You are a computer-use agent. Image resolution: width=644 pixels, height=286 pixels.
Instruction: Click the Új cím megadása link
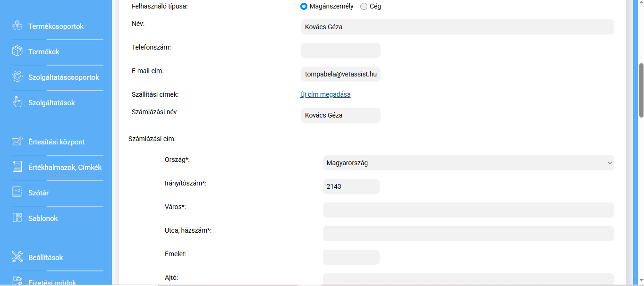pos(325,94)
